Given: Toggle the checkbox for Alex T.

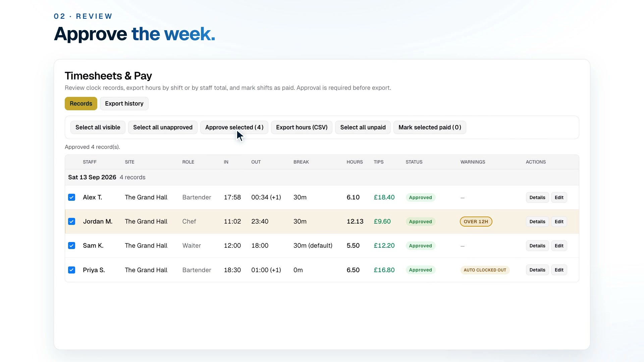Looking at the screenshot, I should tap(71, 197).
